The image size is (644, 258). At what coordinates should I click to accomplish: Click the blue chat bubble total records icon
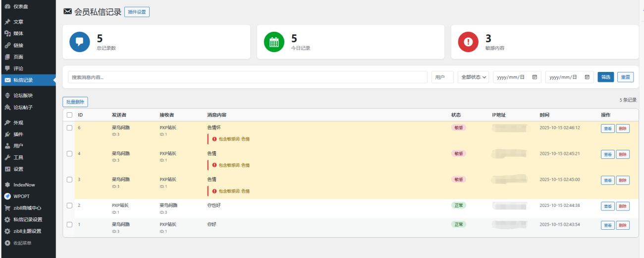[80, 42]
